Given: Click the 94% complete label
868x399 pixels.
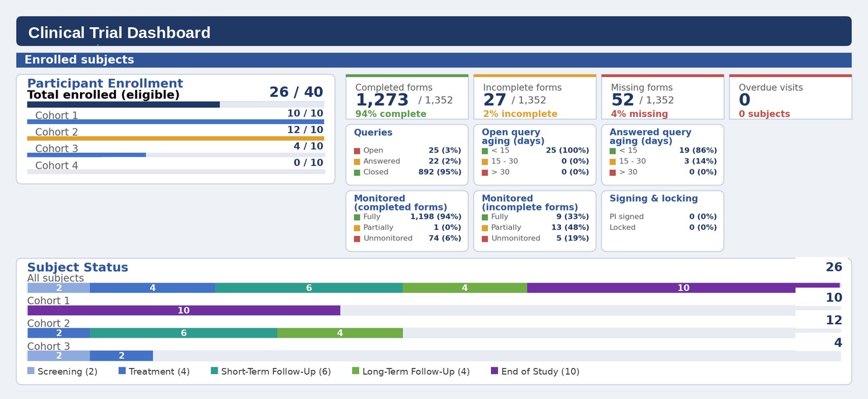Looking at the screenshot, I should coord(391,114).
